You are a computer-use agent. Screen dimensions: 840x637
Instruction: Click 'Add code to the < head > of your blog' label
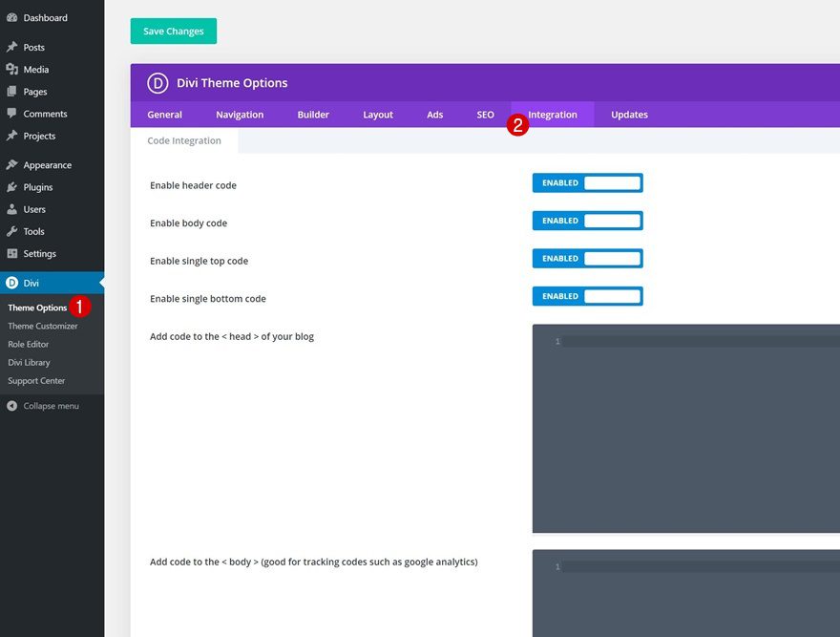click(232, 337)
